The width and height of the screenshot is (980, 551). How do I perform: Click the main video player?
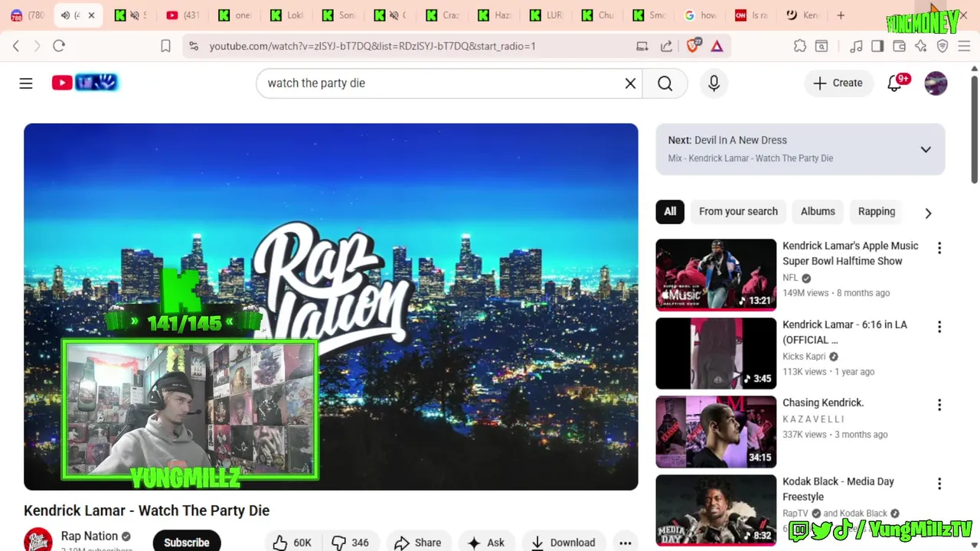331,306
